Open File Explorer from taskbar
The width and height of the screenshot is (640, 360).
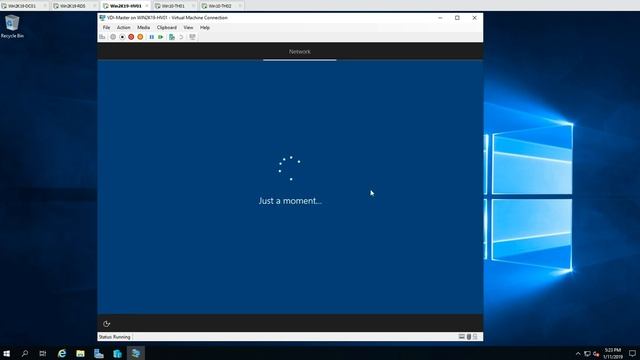[80, 353]
